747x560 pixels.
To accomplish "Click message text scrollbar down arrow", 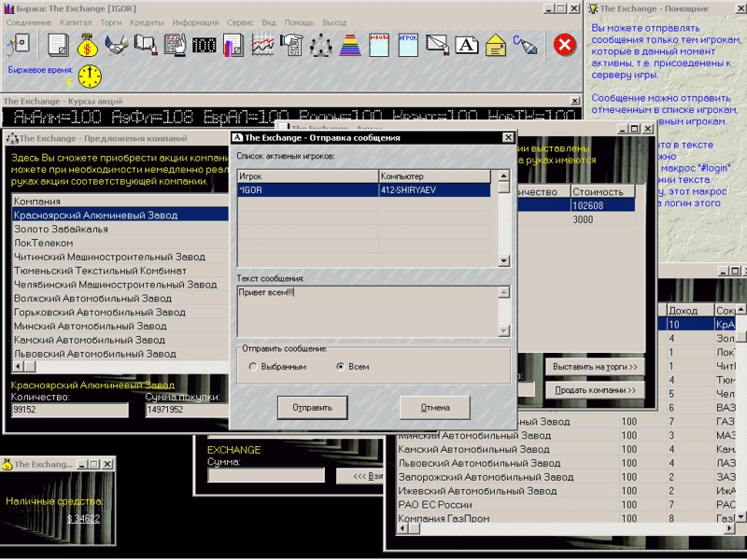I will click(x=503, y=330).
